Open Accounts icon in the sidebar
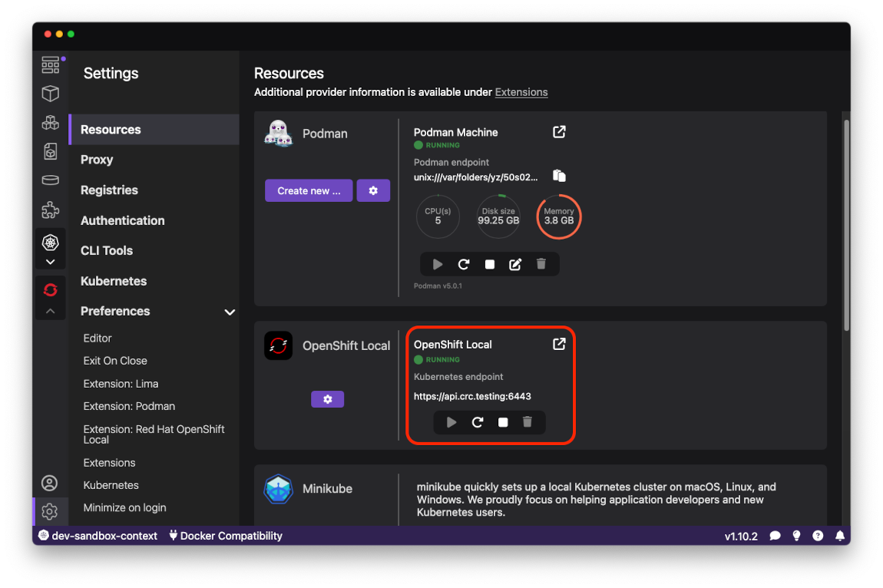This screenshot has height=588, width=883. point(50,484)
